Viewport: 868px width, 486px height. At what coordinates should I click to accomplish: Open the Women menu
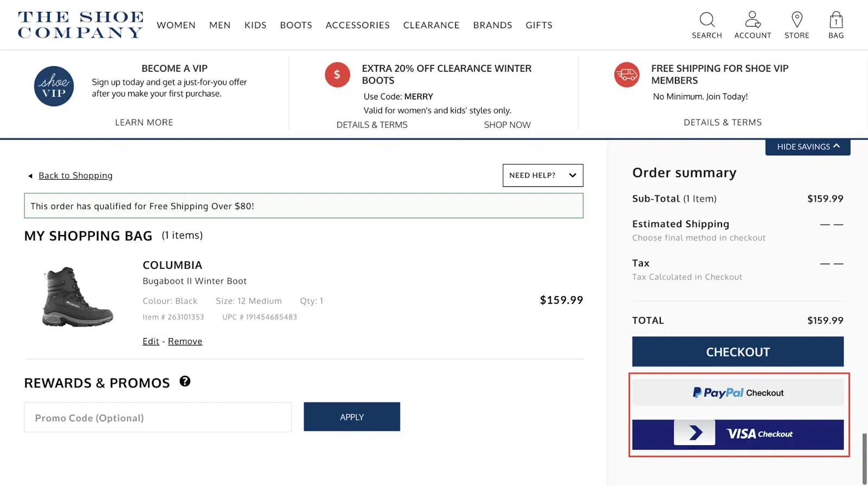coord(176,25)
